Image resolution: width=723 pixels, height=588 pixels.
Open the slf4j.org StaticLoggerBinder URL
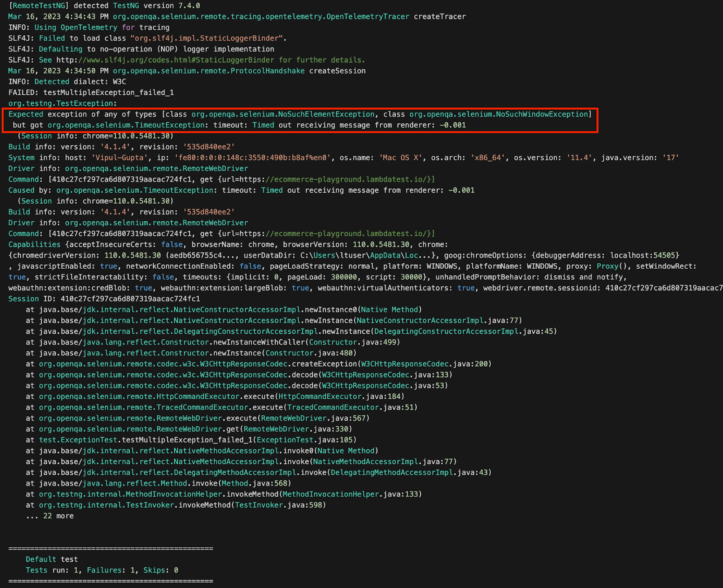(176, 60)
